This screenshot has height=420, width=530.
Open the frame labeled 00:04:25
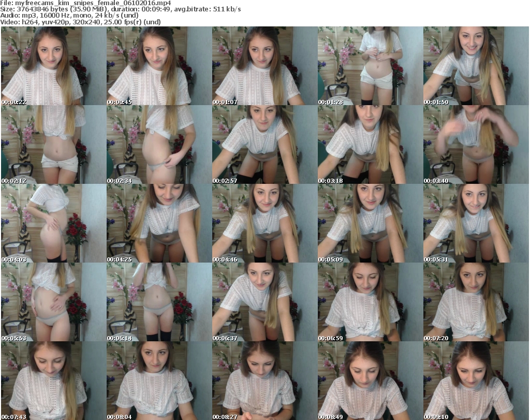[x=159, y=224]
